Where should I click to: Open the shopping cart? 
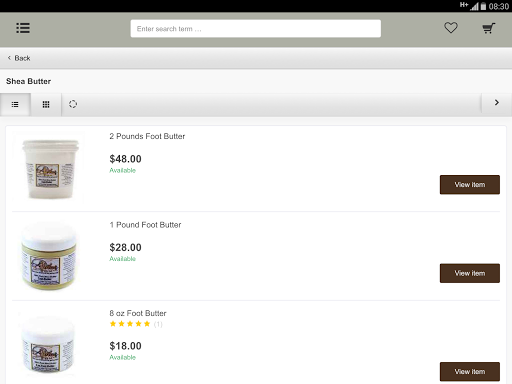489,28
